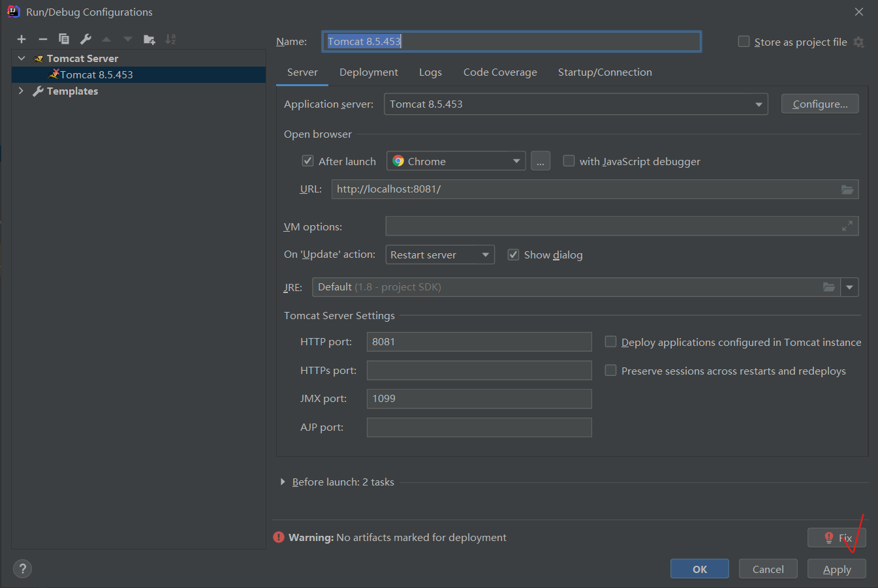Enable with JavaScript debugger checkbox

tap(569, 161)
